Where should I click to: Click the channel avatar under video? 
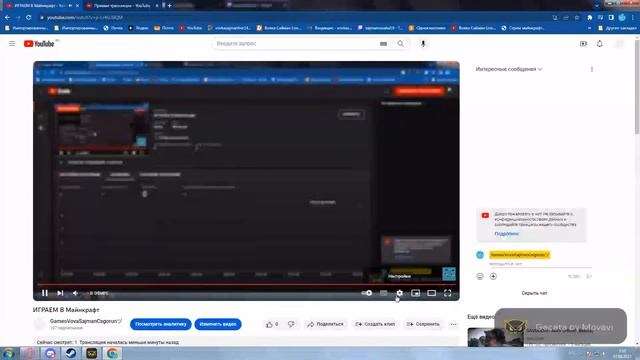coord(40,324)
